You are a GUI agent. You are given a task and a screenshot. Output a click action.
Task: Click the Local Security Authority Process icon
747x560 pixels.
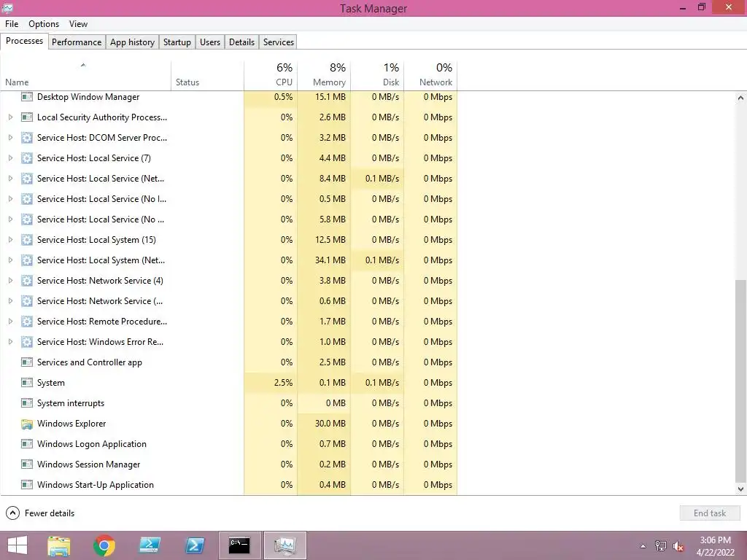(27, 117)
